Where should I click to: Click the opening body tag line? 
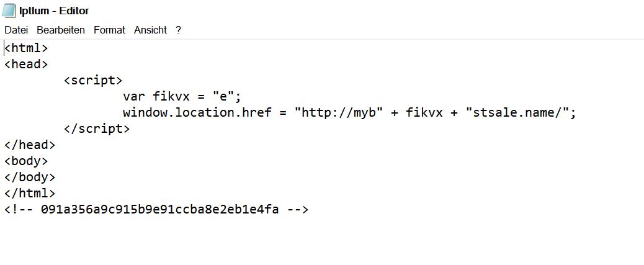point(26,161)
